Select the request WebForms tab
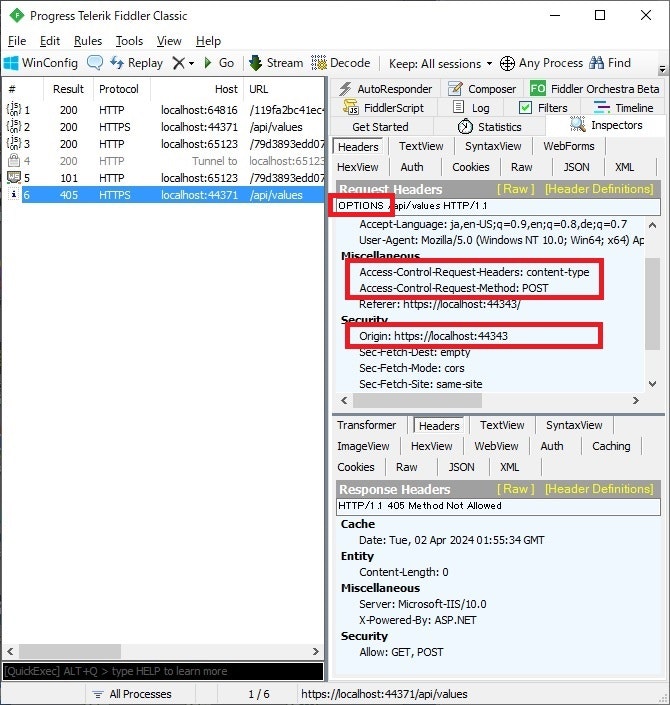The height and width of the screenshot is (705, 670). (568, 147)
